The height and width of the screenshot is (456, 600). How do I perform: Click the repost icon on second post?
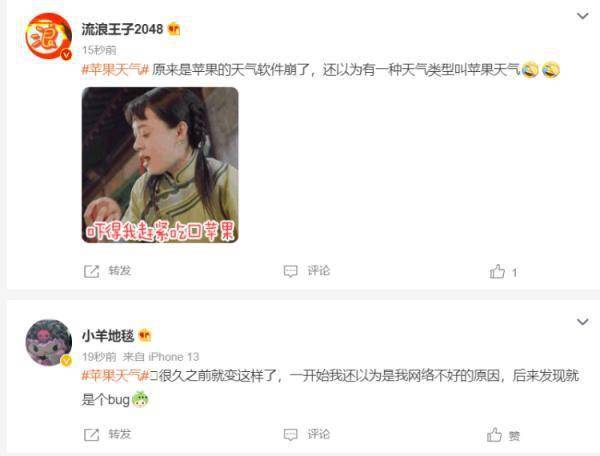click(91, 435)
